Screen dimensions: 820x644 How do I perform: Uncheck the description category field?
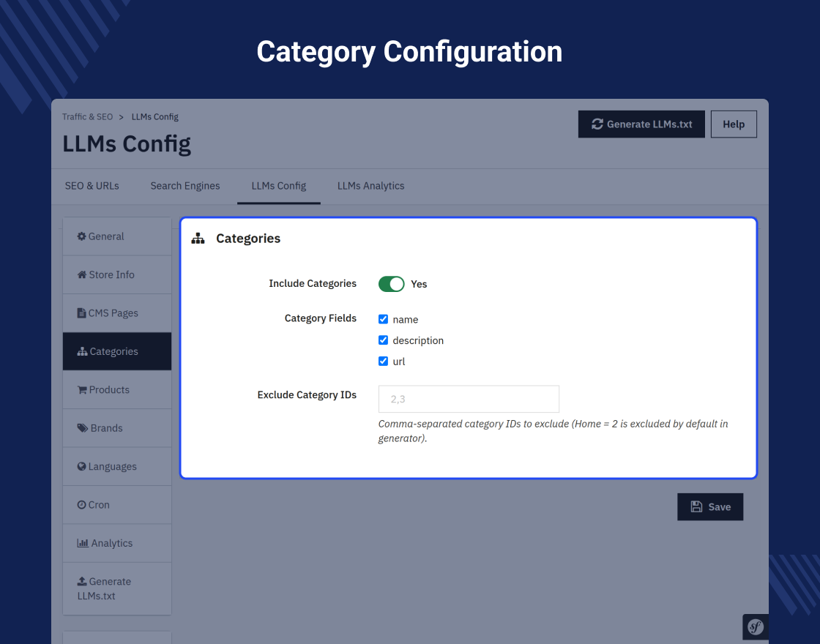coord(384,340)
